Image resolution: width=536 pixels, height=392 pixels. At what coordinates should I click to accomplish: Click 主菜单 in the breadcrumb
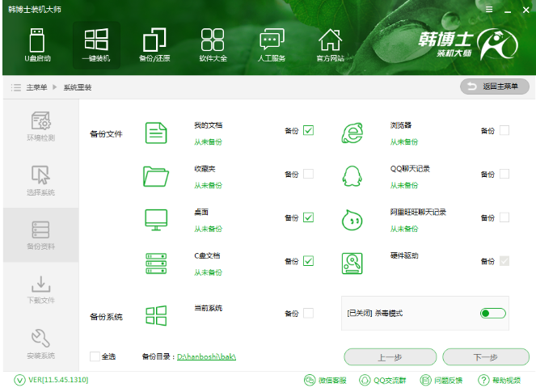pos(36,87)
